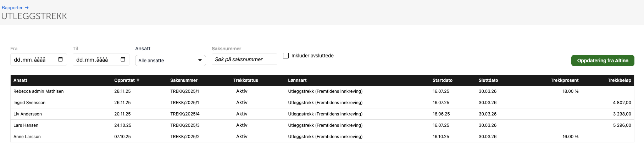Click date 20.11.25 in Opprettet column
This screenshot has width=644, height=153.
[122, 114]
